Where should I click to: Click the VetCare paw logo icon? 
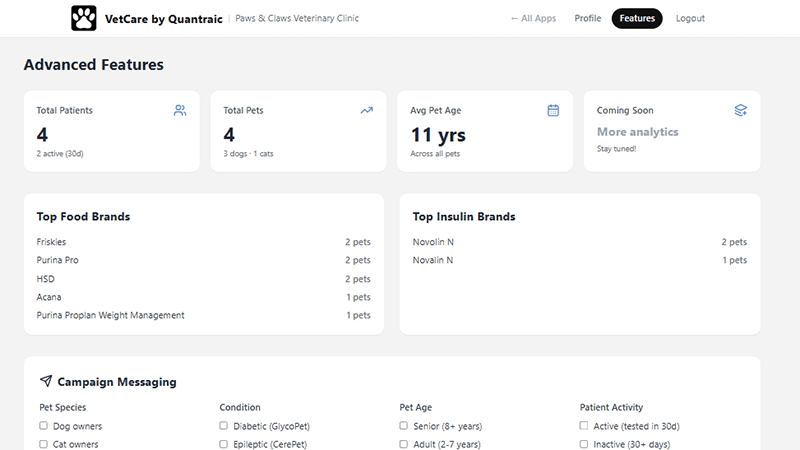[x=84, y=18]
